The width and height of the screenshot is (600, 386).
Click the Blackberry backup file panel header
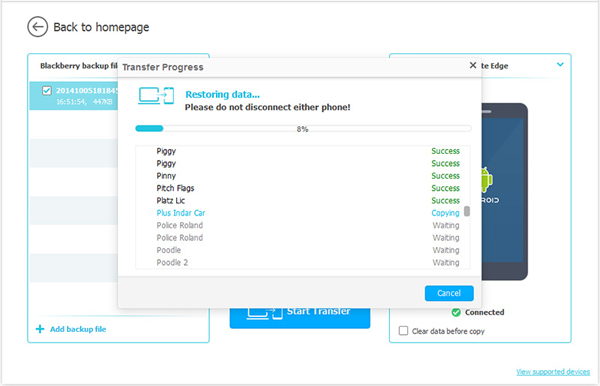click(x=78, y=66)
